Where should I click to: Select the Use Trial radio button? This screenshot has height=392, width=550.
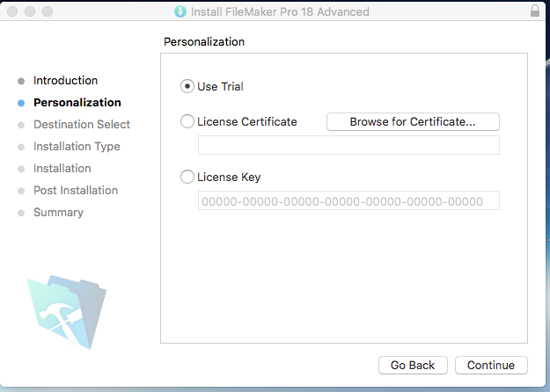coord(187,86)
